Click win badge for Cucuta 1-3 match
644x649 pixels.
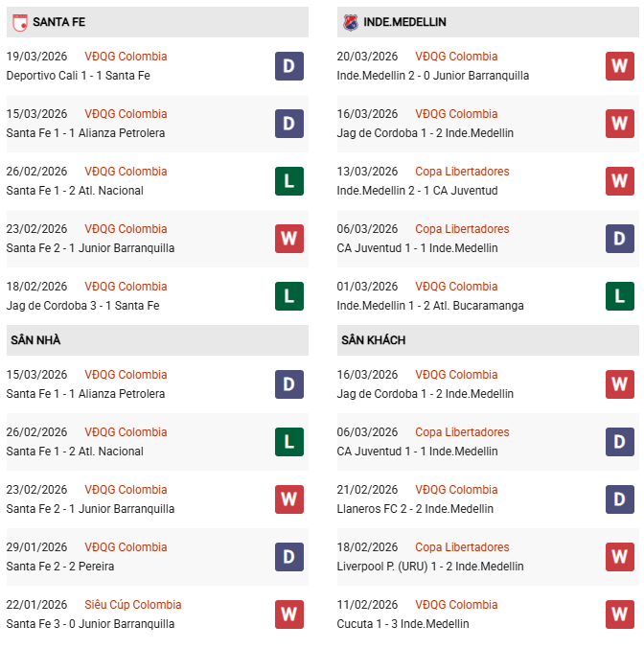619,614
